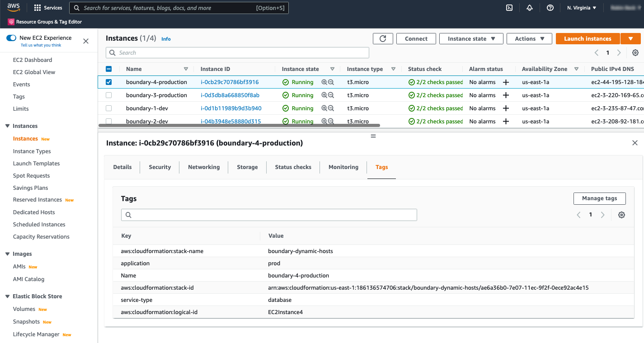
Task: Toggle the select-all instances checkbox
Action: coord(108,69)
